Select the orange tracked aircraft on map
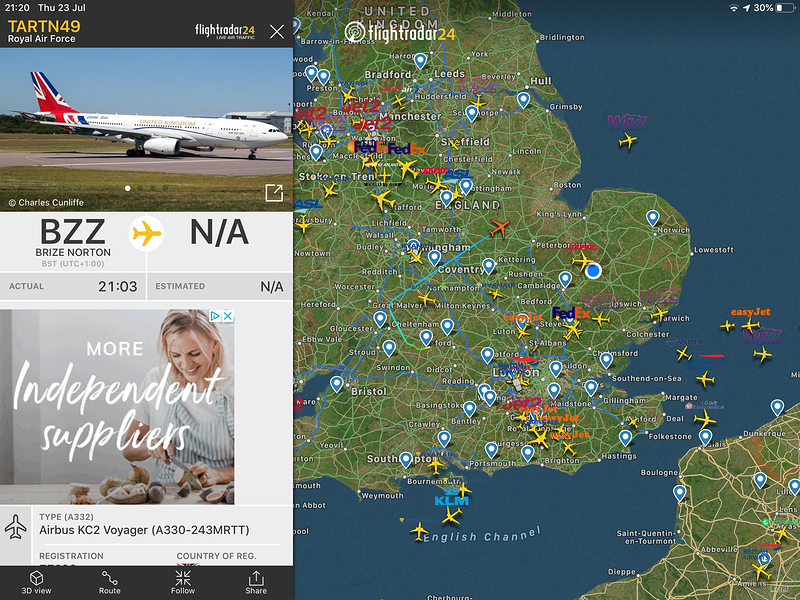 pyautogui.click(x=499, y=228)
